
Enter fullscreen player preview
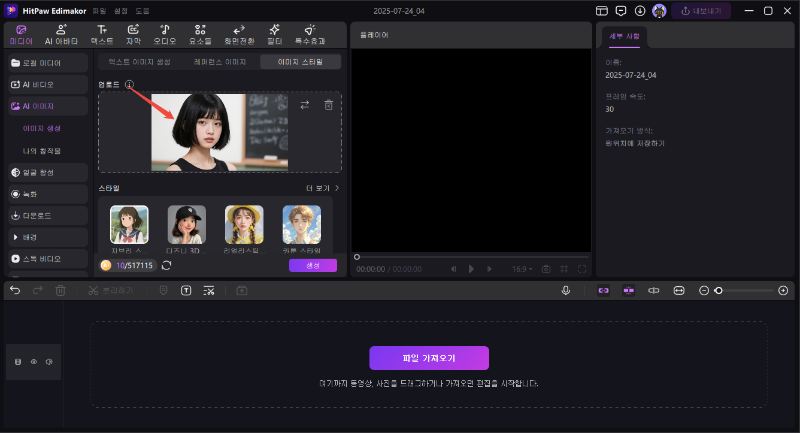(x=582, y=269)
